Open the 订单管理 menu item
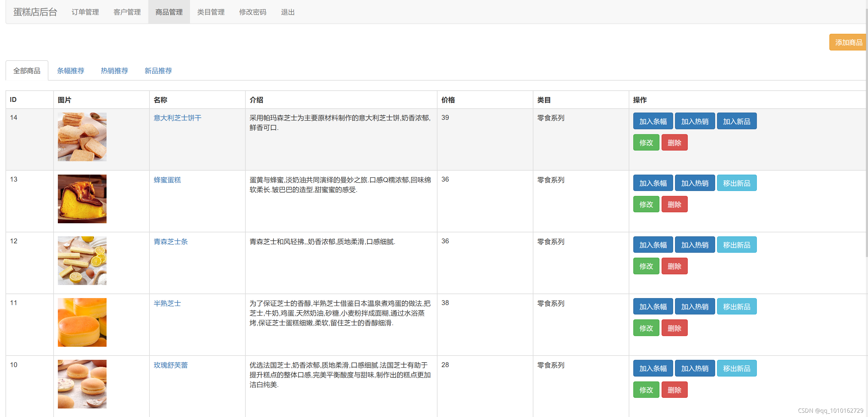This screenshot has width=868, height=417. coord(85,12)
